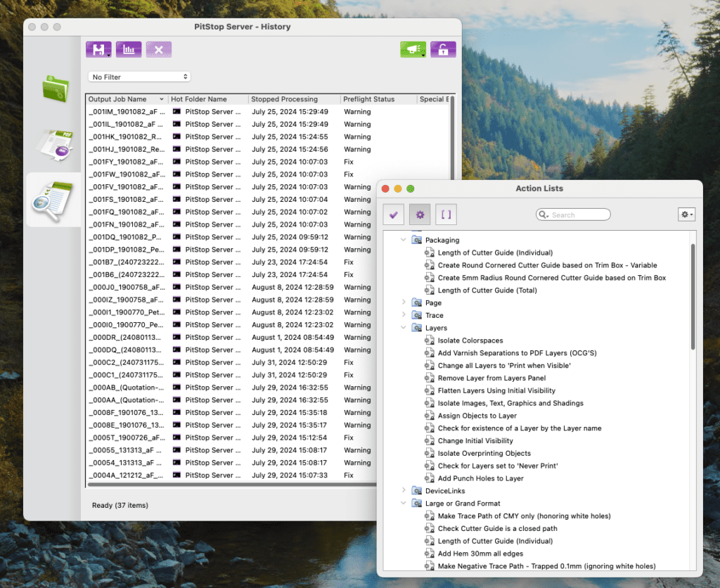The height and width of the screenshot is (588, 720).
Task: Select the _001DQ_1901082_P job row
Action: tap(232, 237)
